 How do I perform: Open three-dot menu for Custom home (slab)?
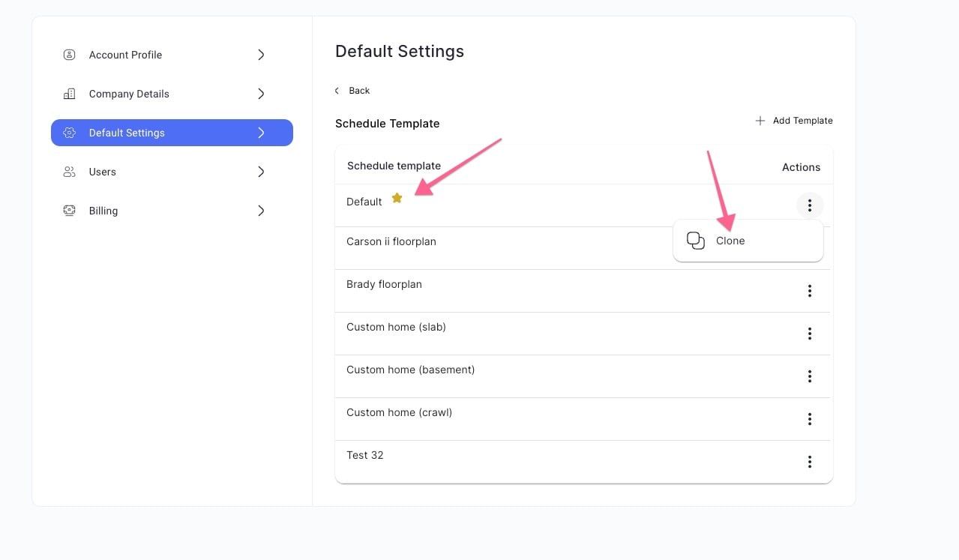(810, 334)
